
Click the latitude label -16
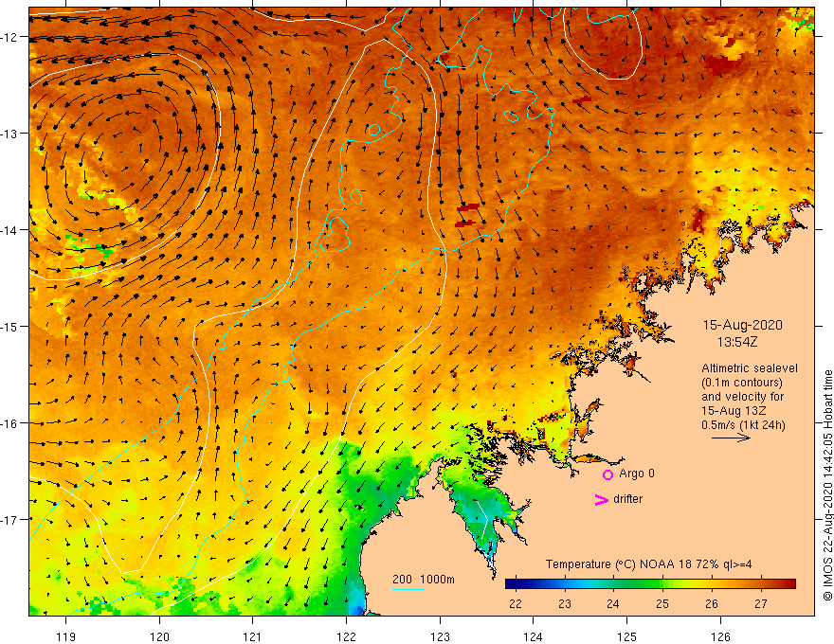(9, 423)
